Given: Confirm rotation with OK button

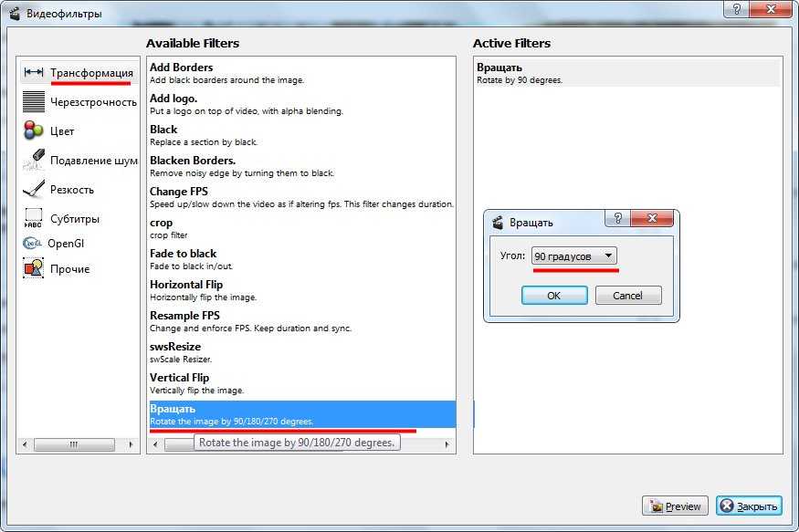Looking at the screenshot, I should [x=554, y=296].
